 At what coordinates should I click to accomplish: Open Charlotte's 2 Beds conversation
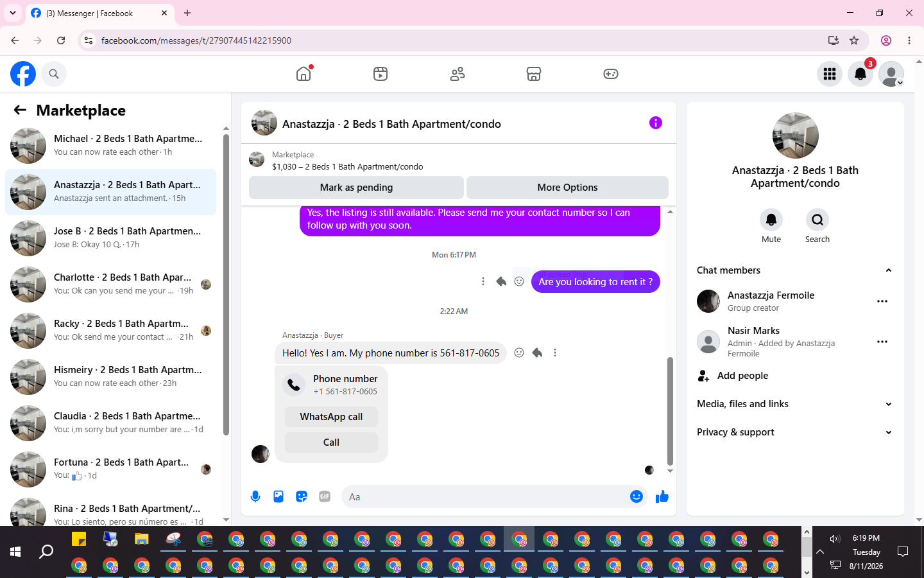110,285
